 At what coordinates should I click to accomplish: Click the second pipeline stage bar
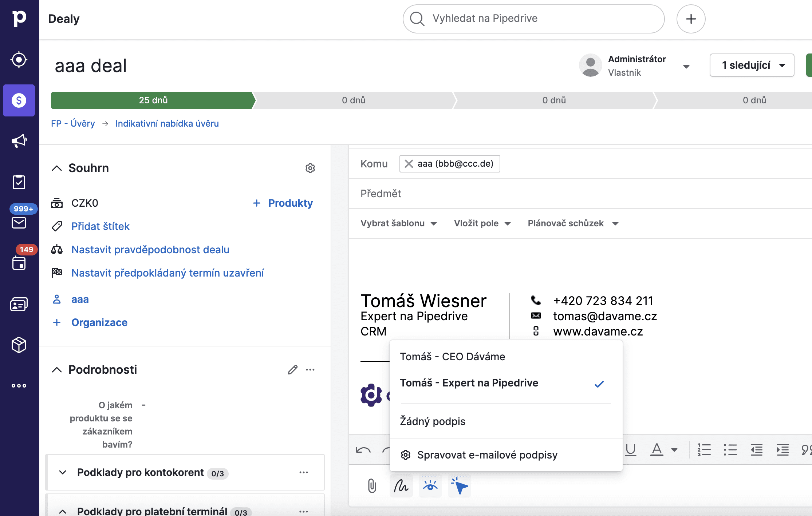tap(353, 100)
